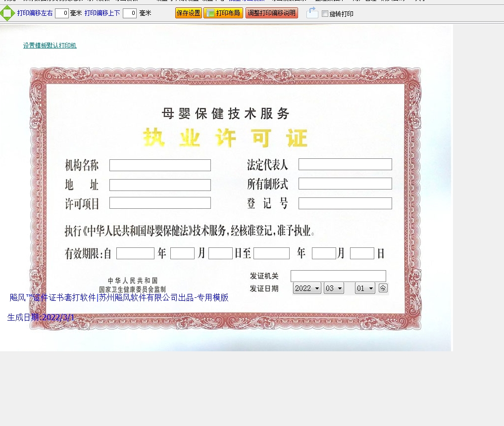504x426 pixels.
Task: Click the 登记号 registration number field
Action: (345, 203)
